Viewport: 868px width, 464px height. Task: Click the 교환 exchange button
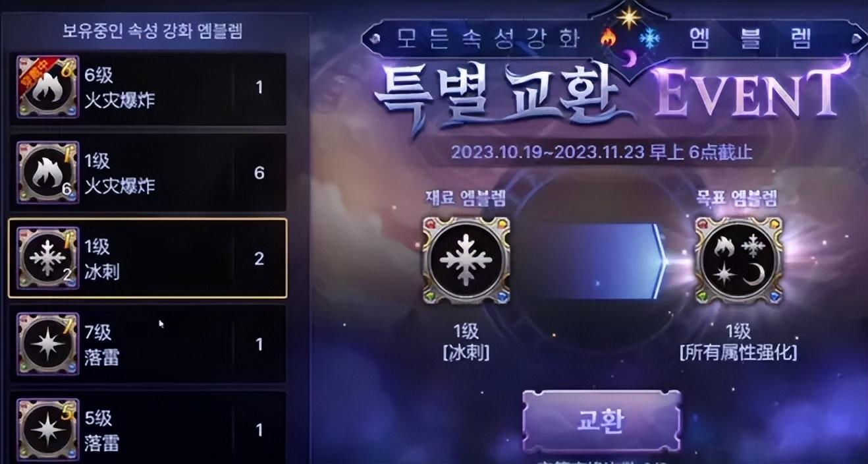coord(601,421)
